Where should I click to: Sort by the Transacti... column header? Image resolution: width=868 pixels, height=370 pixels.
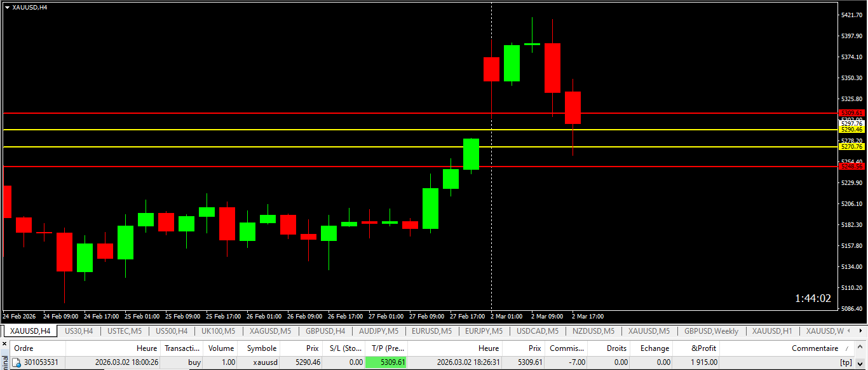(182, 348)
